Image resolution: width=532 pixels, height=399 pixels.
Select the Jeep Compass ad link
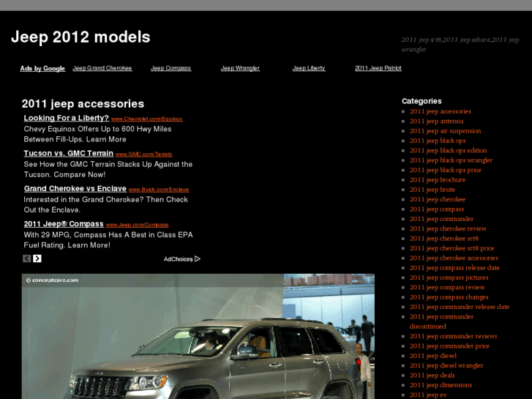tap(171, 68)
